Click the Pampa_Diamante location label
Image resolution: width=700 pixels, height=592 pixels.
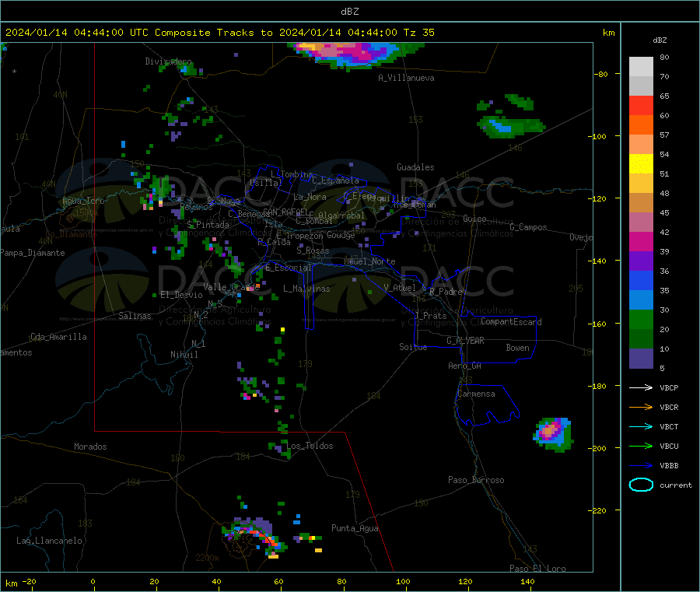[33, 253]
